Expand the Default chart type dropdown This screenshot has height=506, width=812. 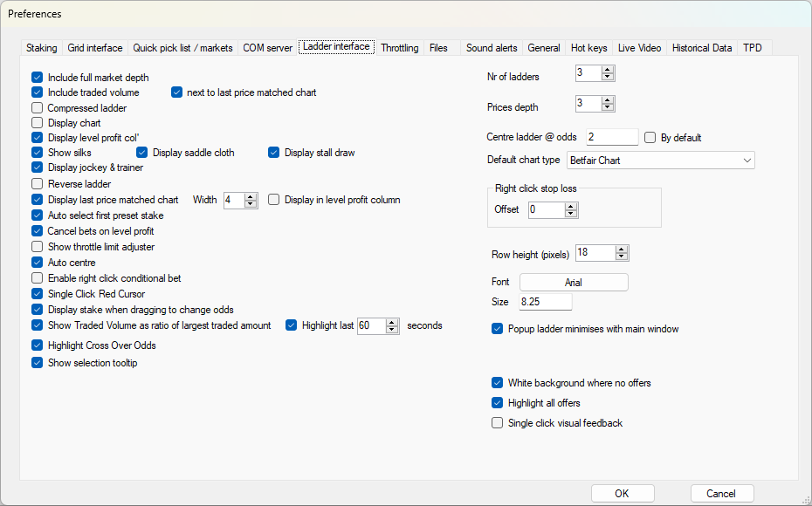pyautogui.click(x=661, y=161)
